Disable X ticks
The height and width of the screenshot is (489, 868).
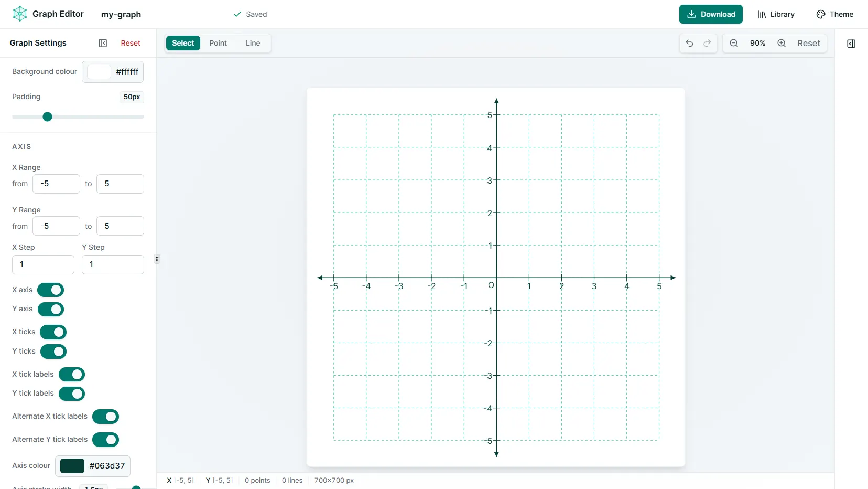click(x=53, y=332)
